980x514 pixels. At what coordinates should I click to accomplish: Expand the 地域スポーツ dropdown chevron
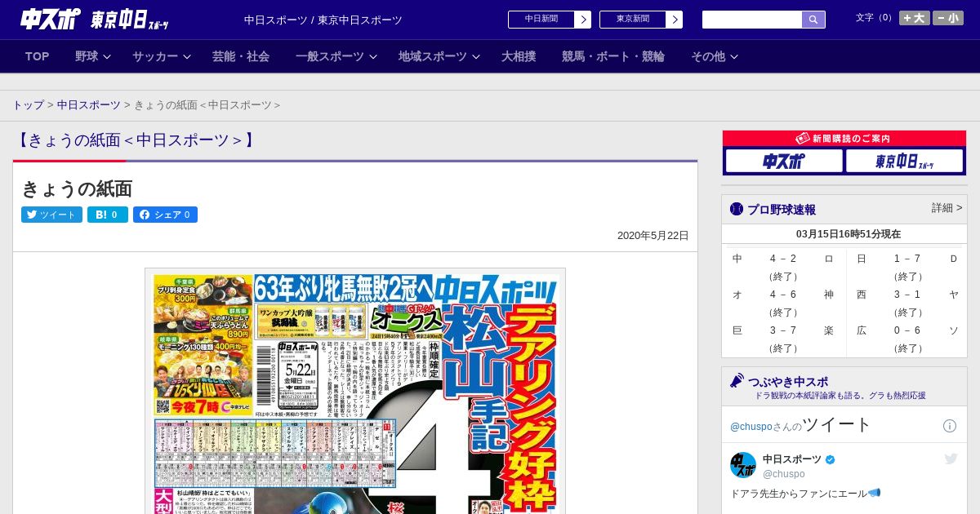pos(476,56)
